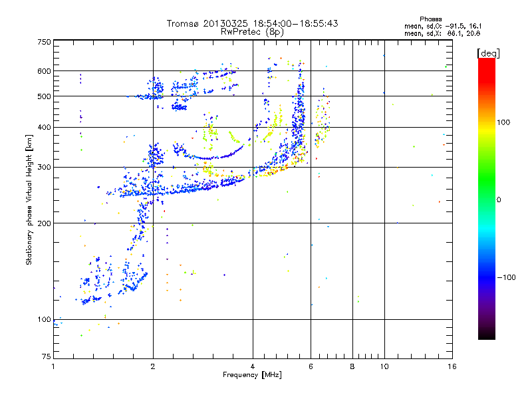The width and height of the screenshot is (532, 399).
Task: Click the y-axis '600' tick label
Action: [44, 71]
